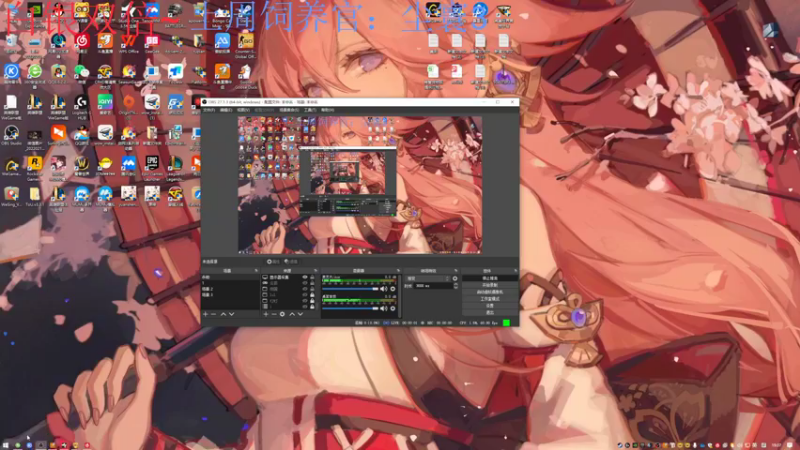Open the 帮助(H) menu
Viewport: 800px width, 450px height.
328,110
